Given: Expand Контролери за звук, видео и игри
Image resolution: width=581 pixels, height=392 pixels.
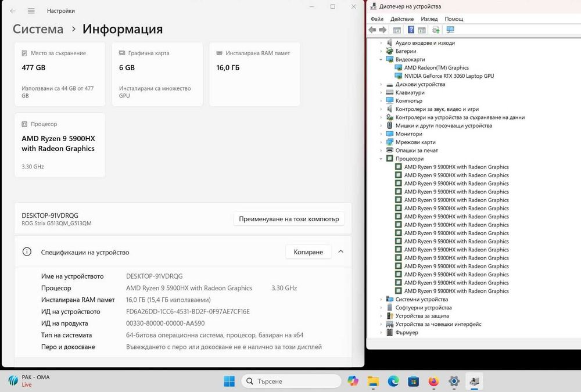Looking at the screenshot, I should [x=381, y=109].
